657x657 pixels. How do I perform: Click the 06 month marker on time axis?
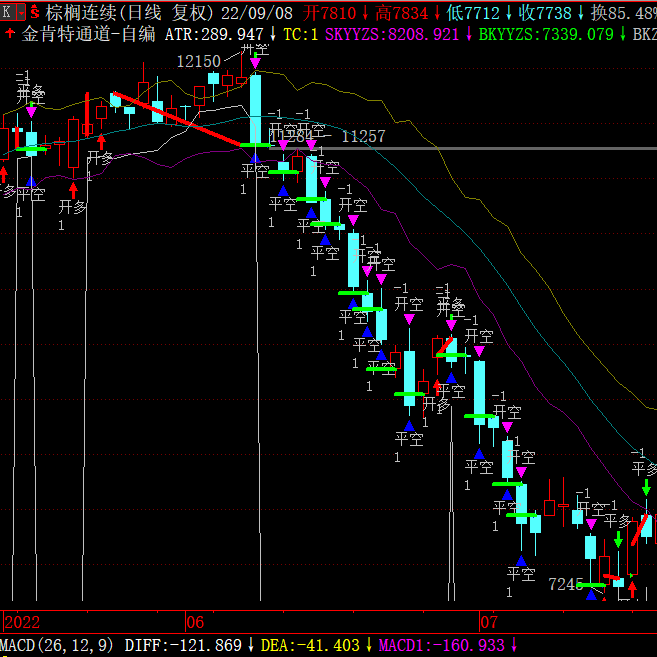point(195,622)
